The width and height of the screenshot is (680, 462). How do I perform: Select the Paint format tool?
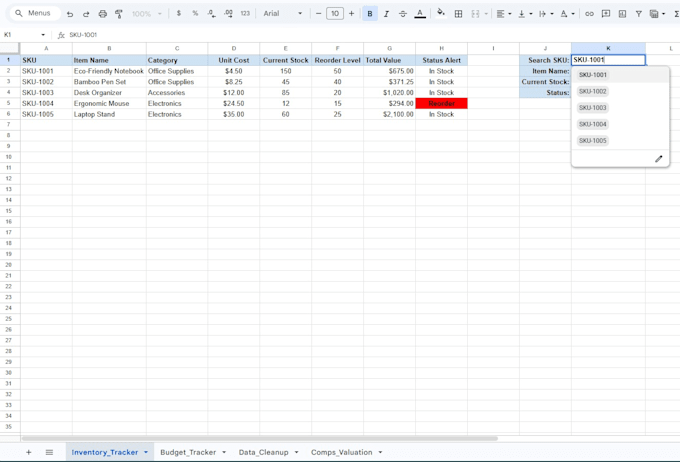[118, 14]
